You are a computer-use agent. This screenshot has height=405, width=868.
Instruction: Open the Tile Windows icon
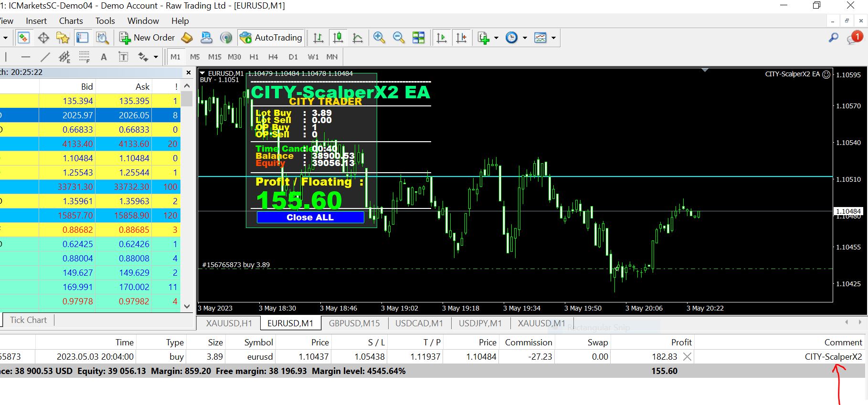[418, 38]
